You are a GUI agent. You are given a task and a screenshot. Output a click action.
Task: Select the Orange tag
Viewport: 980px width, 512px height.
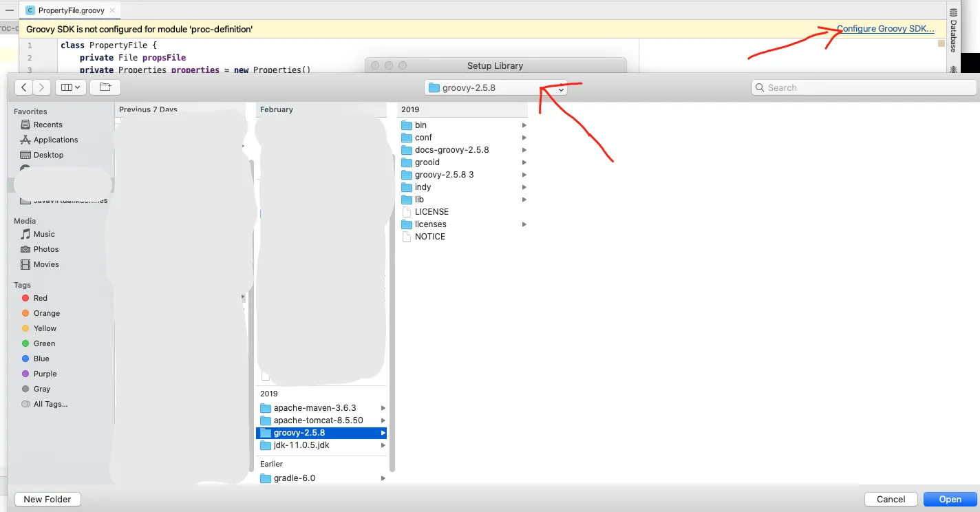(x=47, y=313)
